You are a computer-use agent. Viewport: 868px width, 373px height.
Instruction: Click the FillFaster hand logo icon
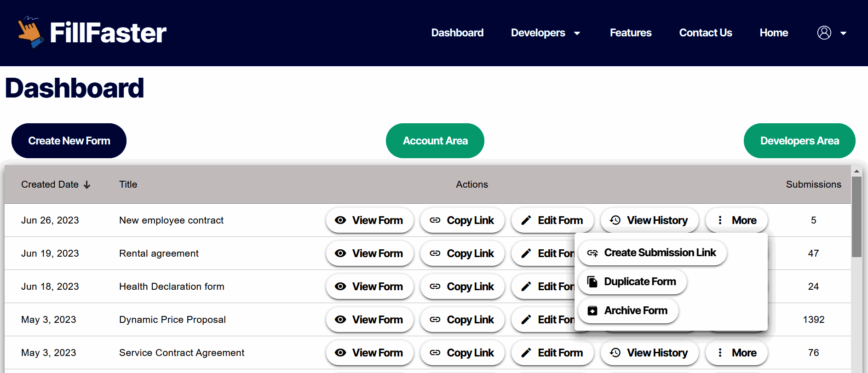(x=30, y=32)
